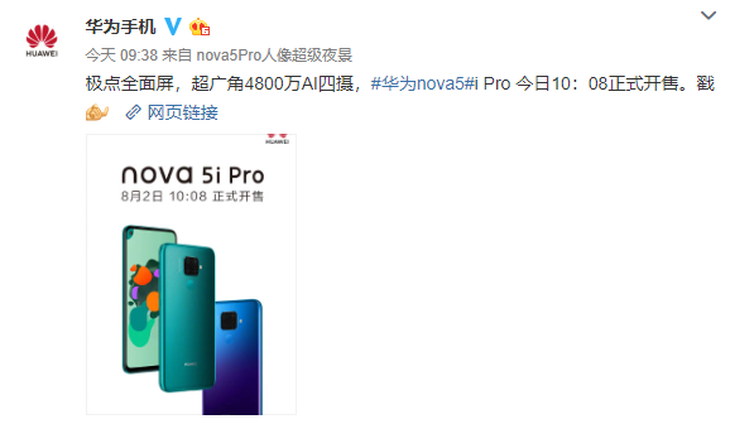Open the Huawei logo profile avatar
Screen dimensions: 730x424
coord(41,40)
